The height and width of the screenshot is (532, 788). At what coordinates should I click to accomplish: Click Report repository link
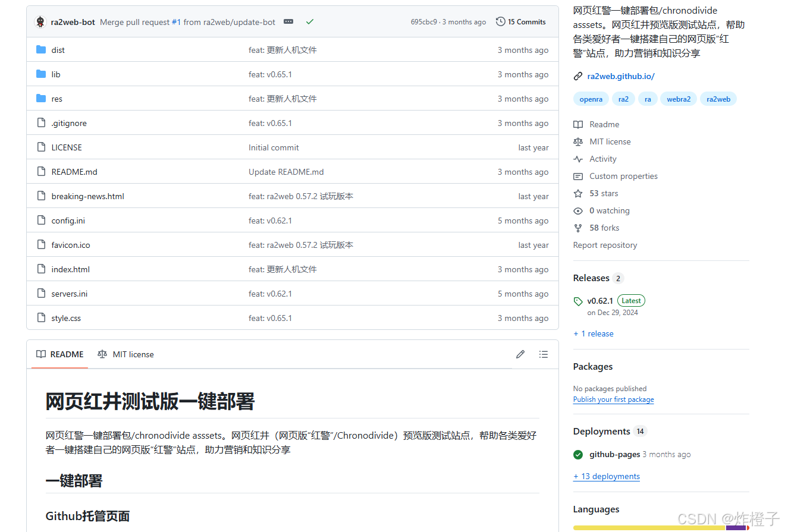point(605,245)
